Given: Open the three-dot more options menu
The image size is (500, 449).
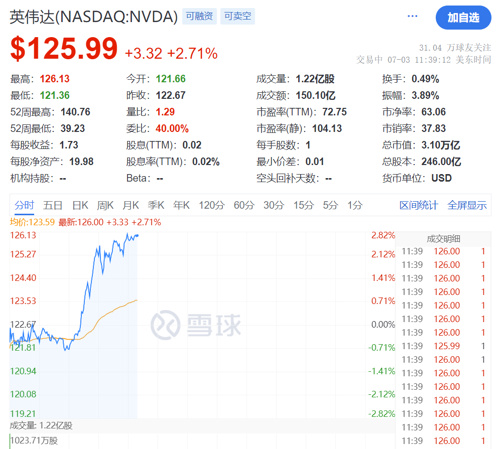Looking at the screenshot, I should coord(412,16).
